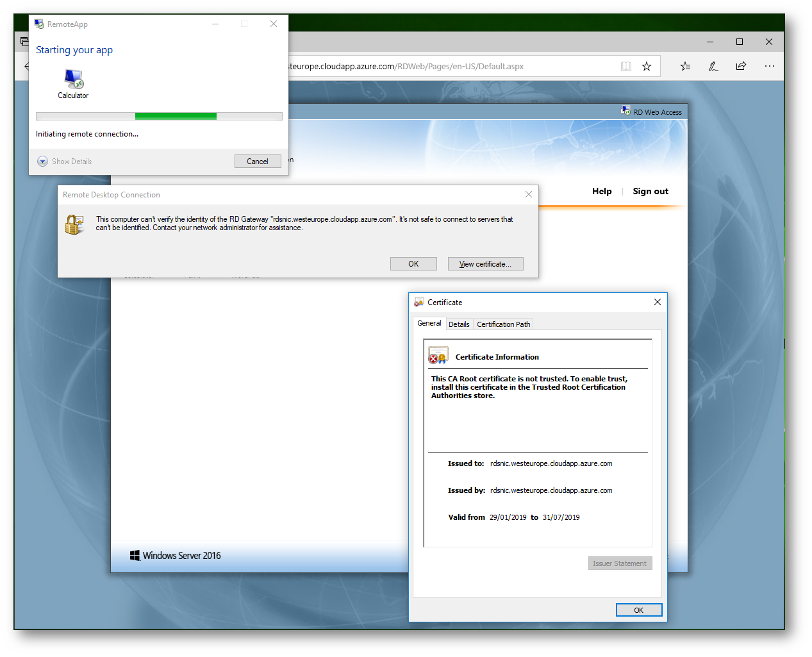This screenshot has height=657, width=812.
Task: Open the Certification Path tab
Action: pyautogui.click(x=504, y=324)
